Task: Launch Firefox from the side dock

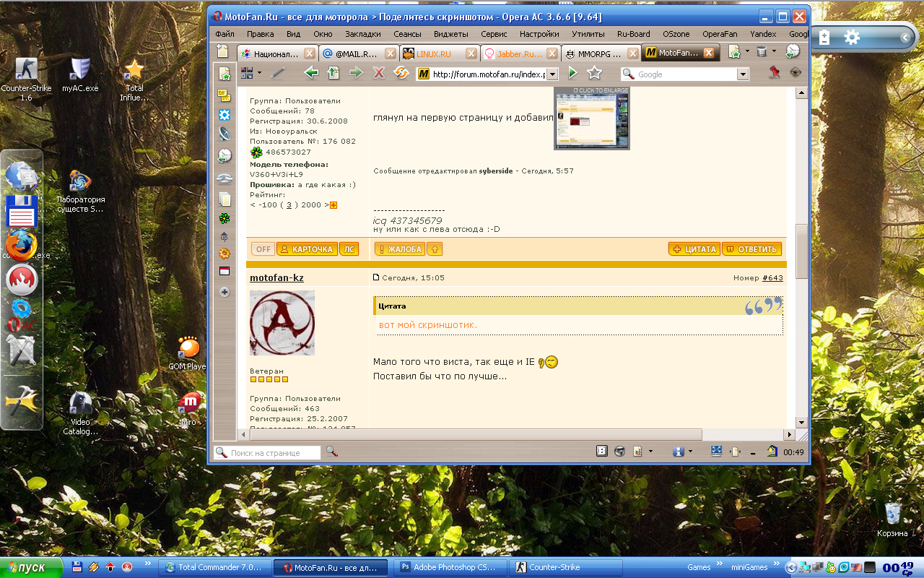Action: click(x=21, y=245)
